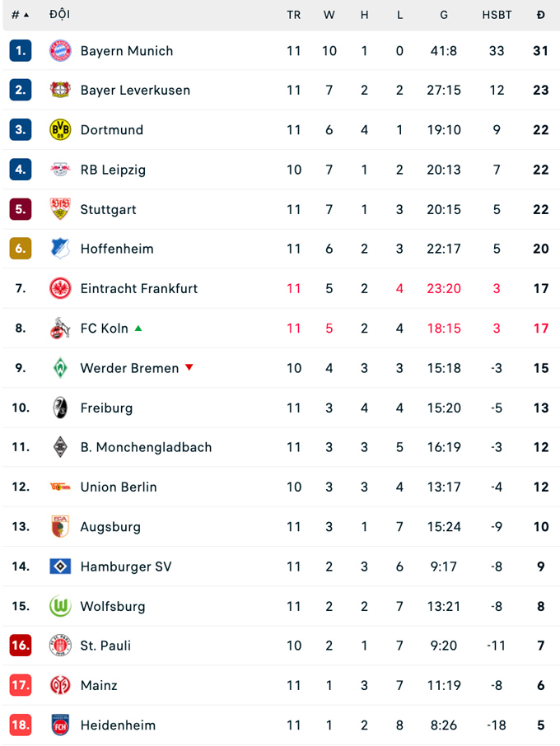560x746 pixels.
Task: Click the Mainz 05 logo
Action: pos(60,685)
